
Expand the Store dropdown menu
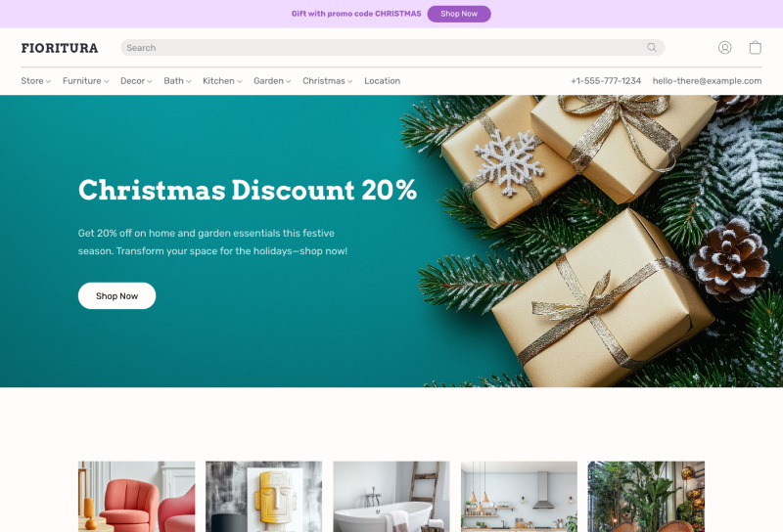pyautogui.click(x=36, y=81)
